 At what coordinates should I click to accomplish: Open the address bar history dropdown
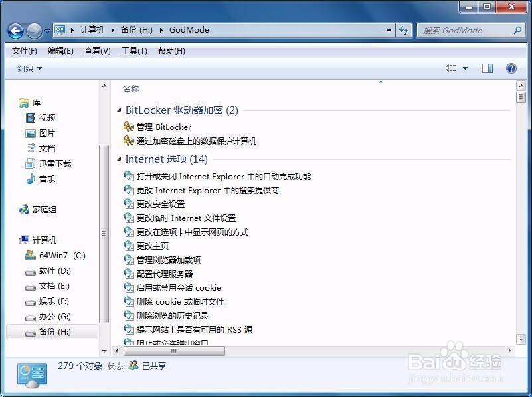point(389,30)
